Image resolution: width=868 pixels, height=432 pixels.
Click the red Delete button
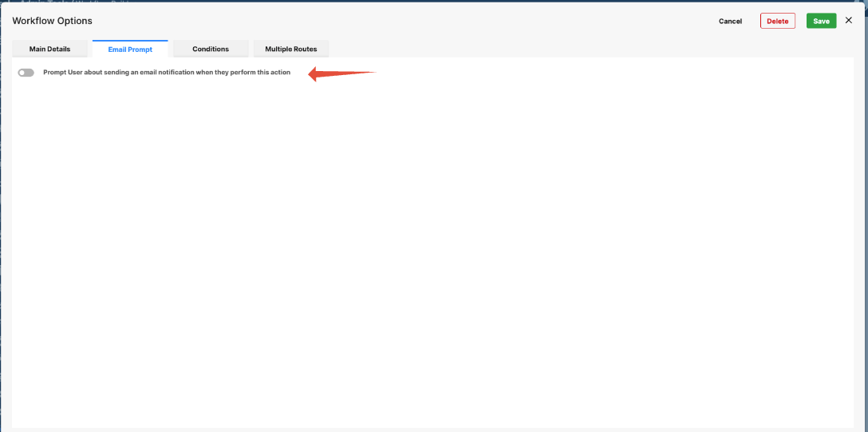click(x=778, y=21)
